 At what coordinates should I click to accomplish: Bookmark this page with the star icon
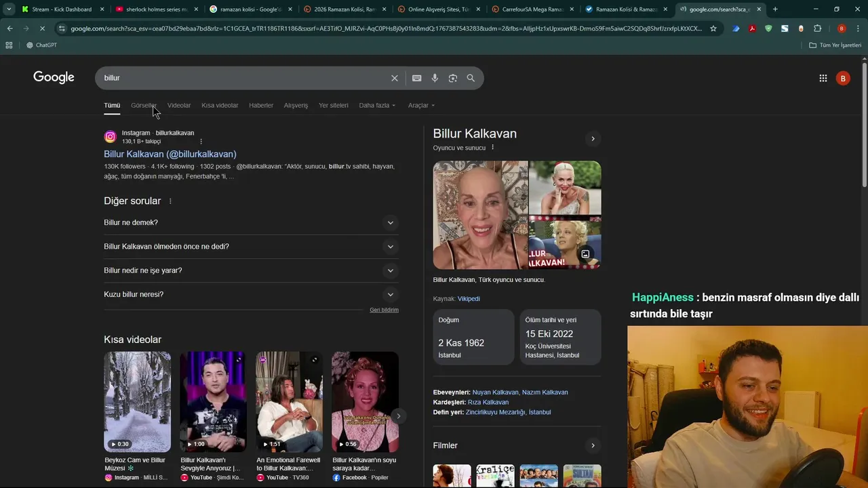coord(713,28)
